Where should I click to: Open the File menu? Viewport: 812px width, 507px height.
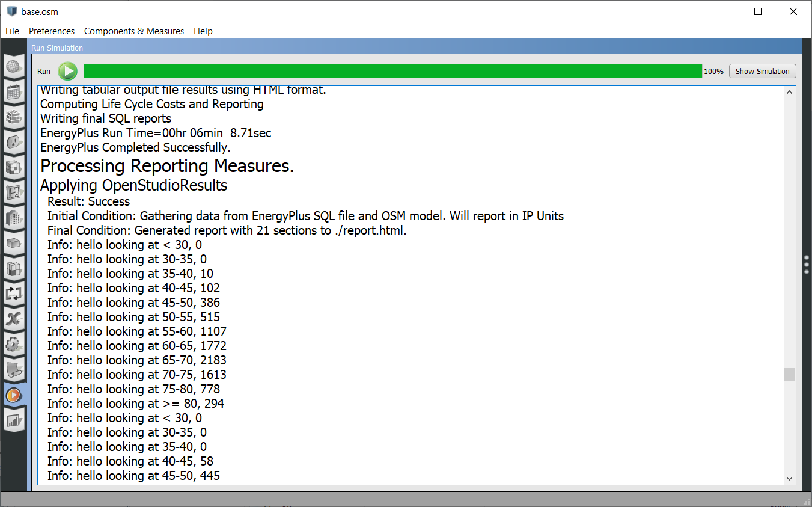click(11, 31)
